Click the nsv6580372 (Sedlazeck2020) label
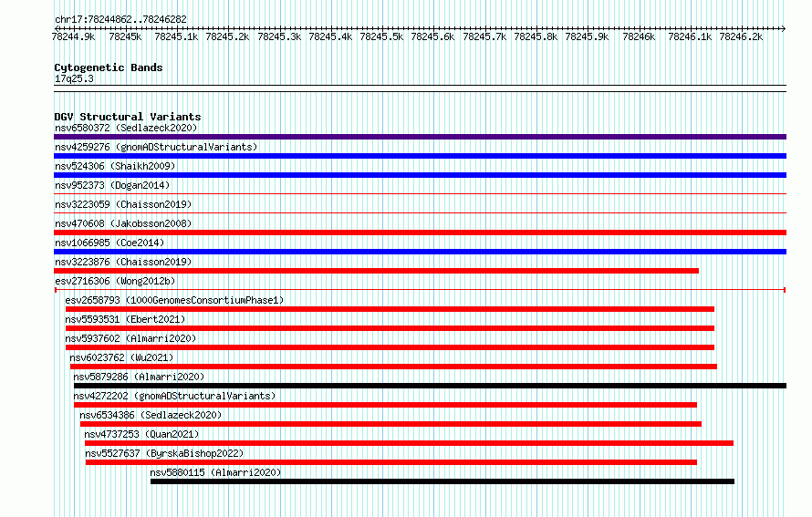 pos(126,128)
